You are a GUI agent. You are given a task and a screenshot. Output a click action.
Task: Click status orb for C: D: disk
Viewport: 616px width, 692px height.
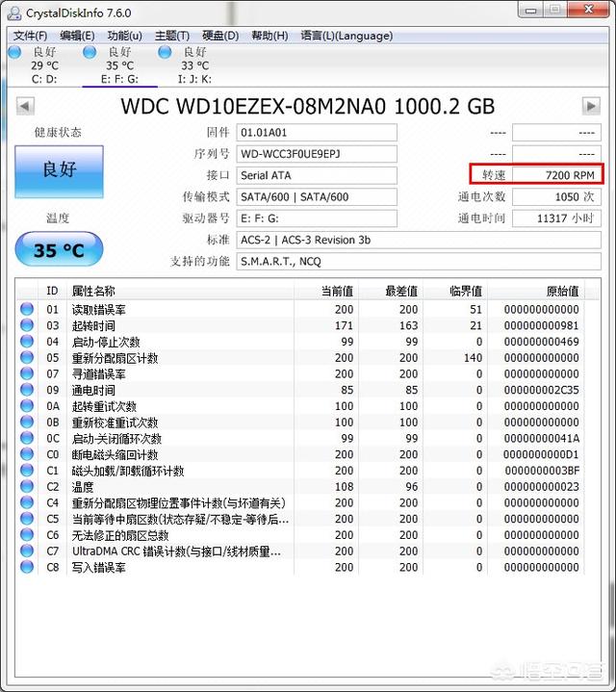tap(14, 52)
